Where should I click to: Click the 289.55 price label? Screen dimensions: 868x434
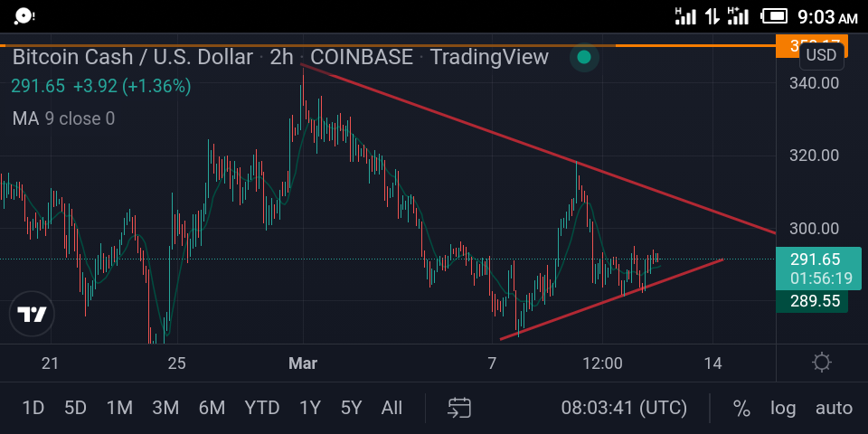tap(812, 301)
